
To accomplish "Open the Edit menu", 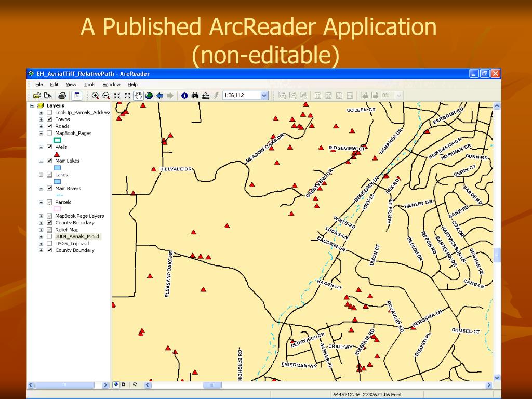I will coord(54,85).
